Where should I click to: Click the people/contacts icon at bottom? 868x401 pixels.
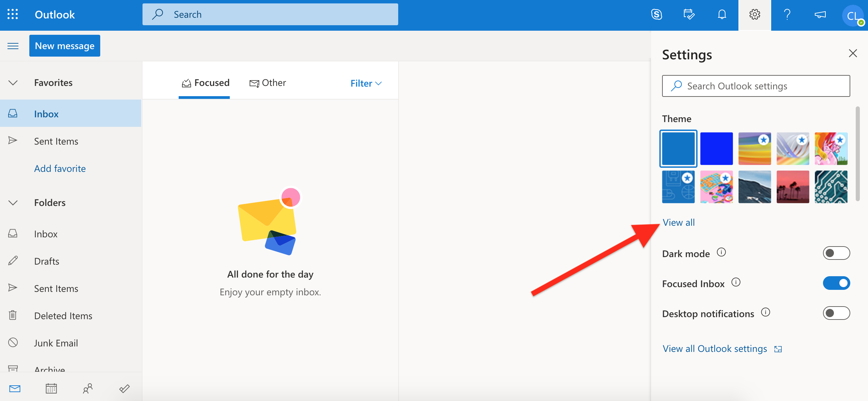(x=88, y=388)
